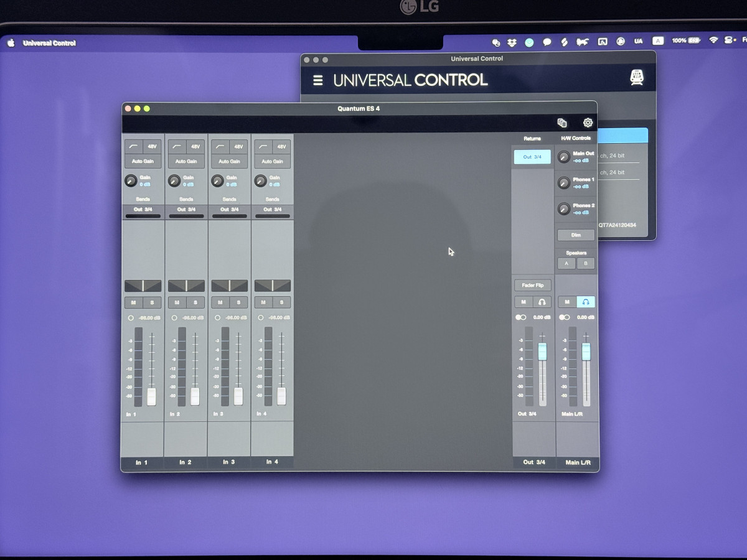Click the Fader Flip button
747x560 pixels.
point(533,285)
